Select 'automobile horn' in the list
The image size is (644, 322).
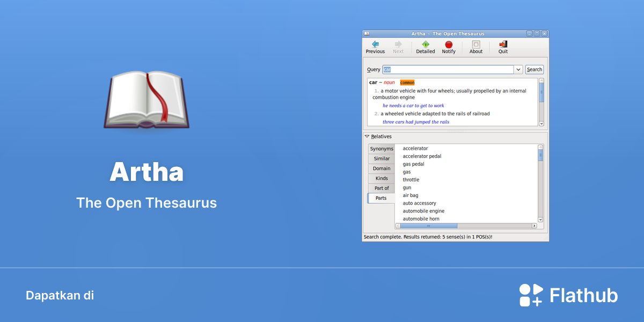pos(421,219)
